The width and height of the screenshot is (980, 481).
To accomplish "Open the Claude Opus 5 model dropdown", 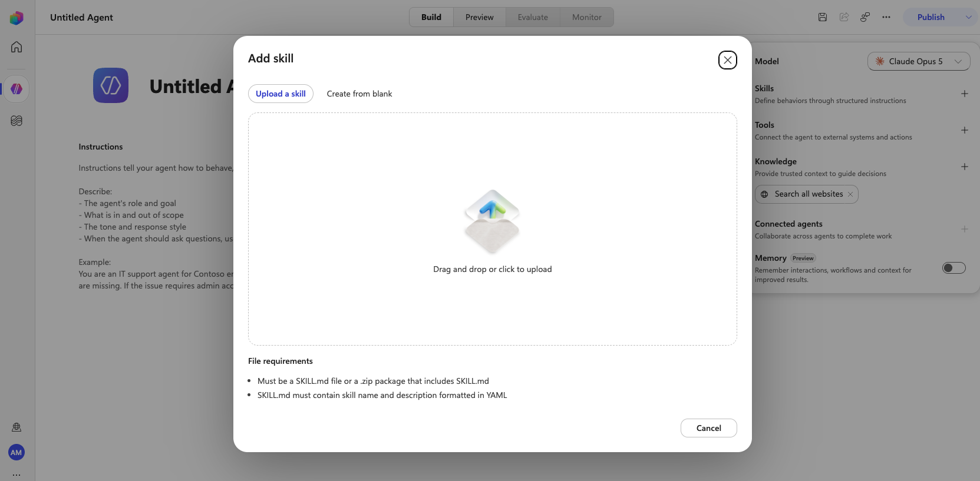I will [x=919, y=61].
